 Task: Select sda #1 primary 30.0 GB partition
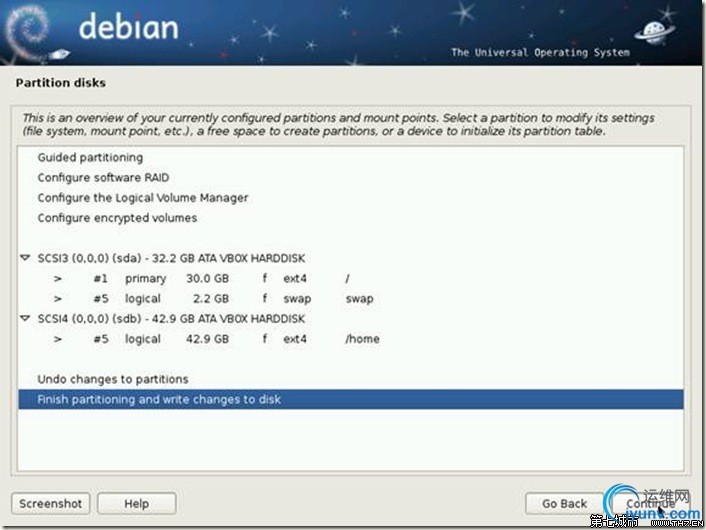coord(351,279)
